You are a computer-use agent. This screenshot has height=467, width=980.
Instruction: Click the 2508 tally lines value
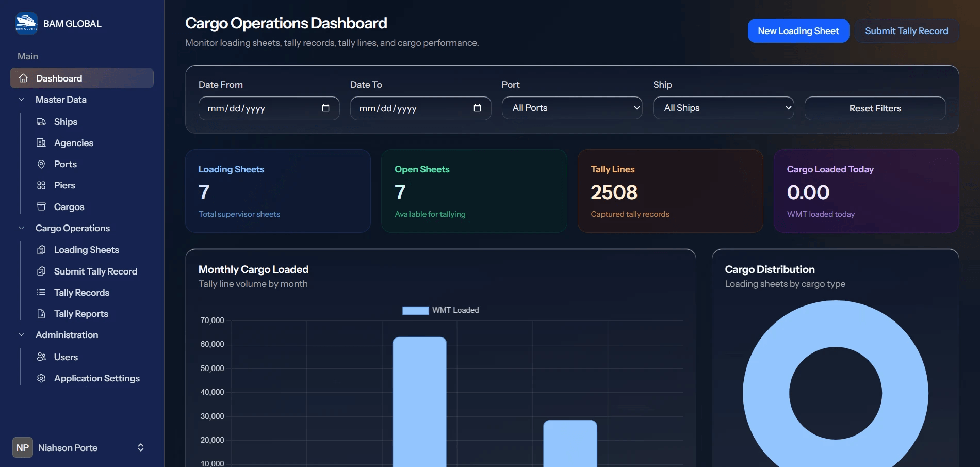614,192
